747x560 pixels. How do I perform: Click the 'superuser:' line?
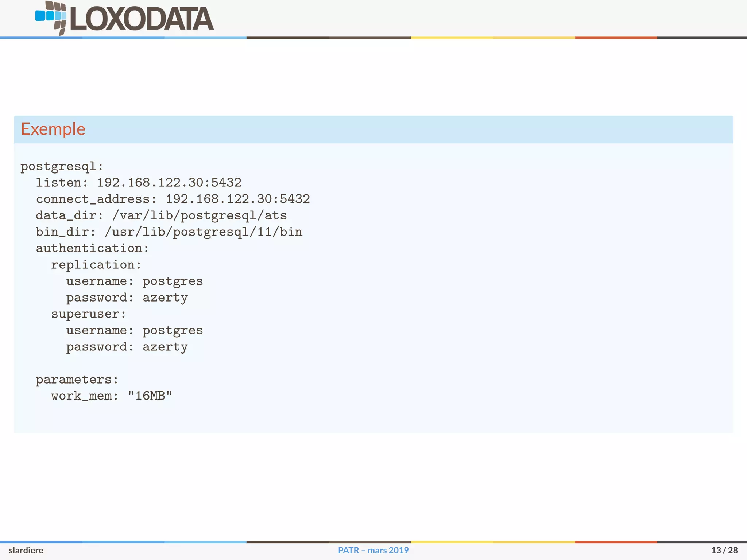click(x=89, y=314)
